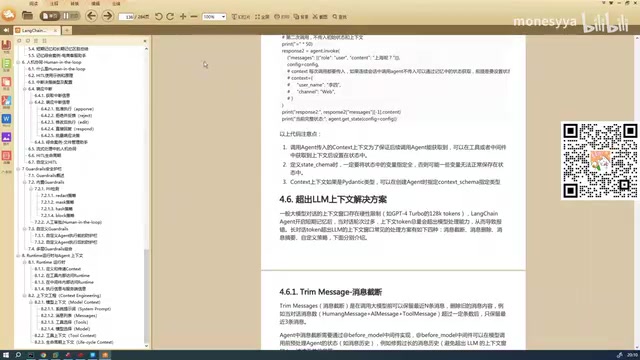This screenshot has height=360, width=640.
Task: Go to next page with right arrow
Action: (x=107, y=16)
